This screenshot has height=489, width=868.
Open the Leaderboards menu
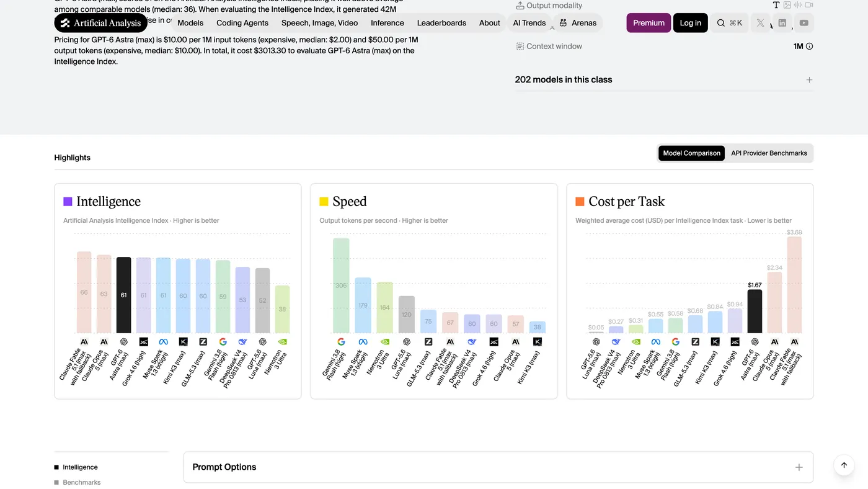(441, 23)
